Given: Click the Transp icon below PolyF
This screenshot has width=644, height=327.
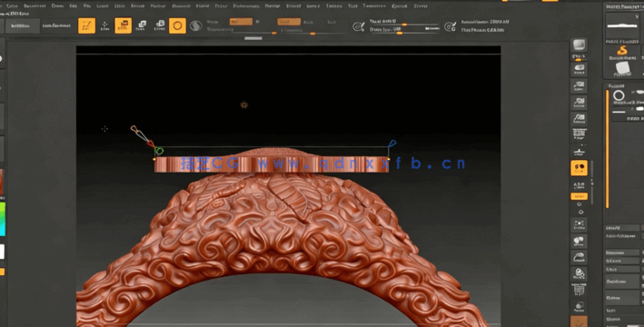Looking at the screenshot, I should coord(580,306).
